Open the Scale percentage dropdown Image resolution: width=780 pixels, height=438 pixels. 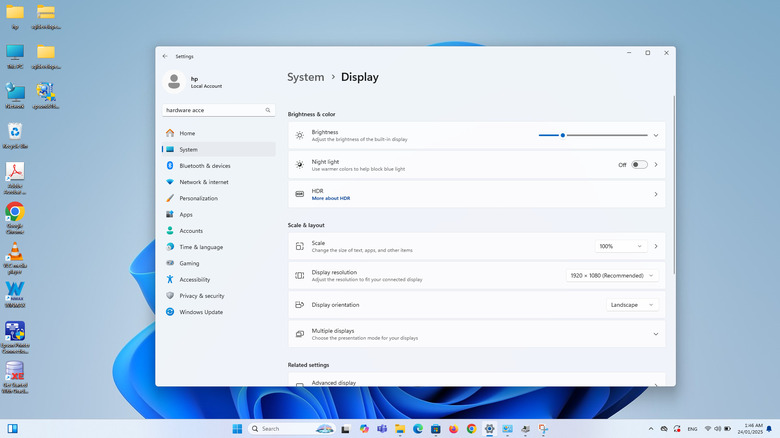621,246
